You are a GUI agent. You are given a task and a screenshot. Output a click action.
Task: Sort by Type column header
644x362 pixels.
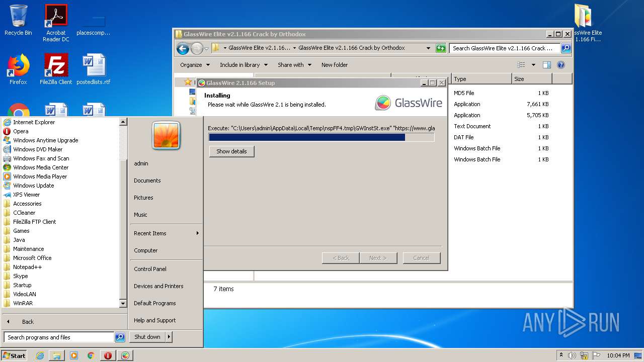481,79
